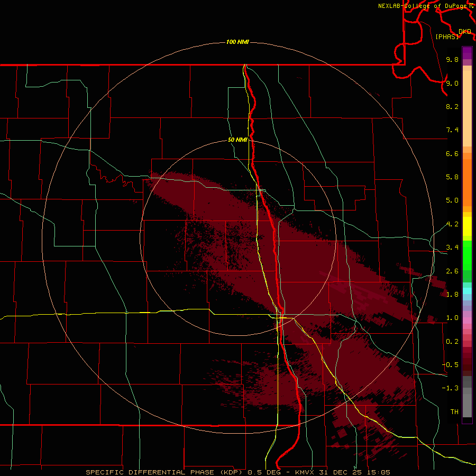Click the 0.5 DEG elevation text
The height and width of the screenshot is (476, 476).
coord(263,472)
